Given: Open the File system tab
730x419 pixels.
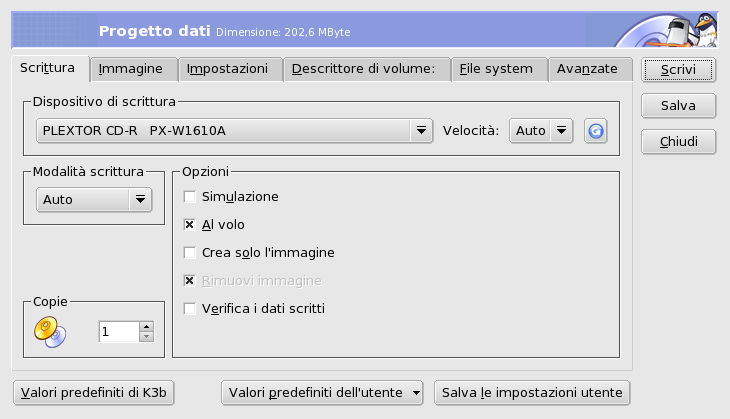Looking at the screenshot, I should click(x=497, y=69).
